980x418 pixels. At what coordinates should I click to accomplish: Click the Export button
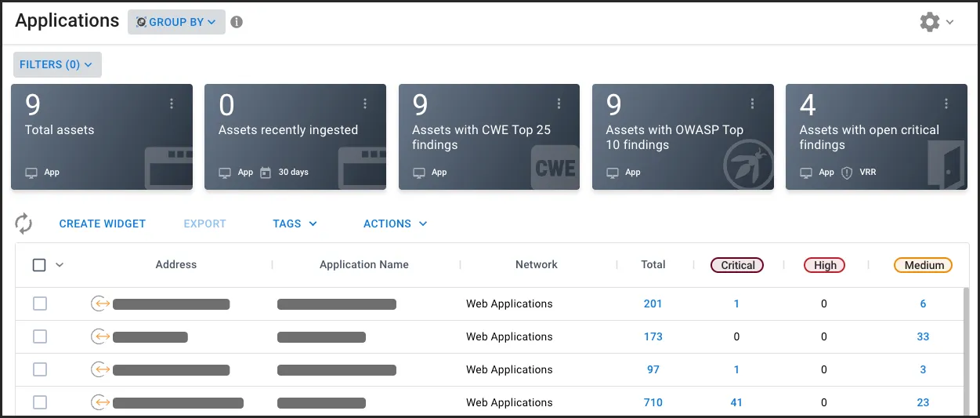click(204, 224)
